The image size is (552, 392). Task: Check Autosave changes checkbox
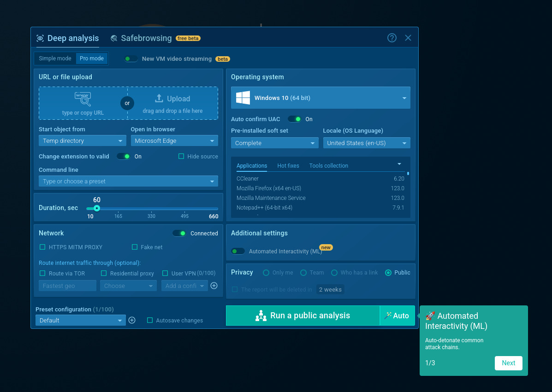[x=150, y=320]
